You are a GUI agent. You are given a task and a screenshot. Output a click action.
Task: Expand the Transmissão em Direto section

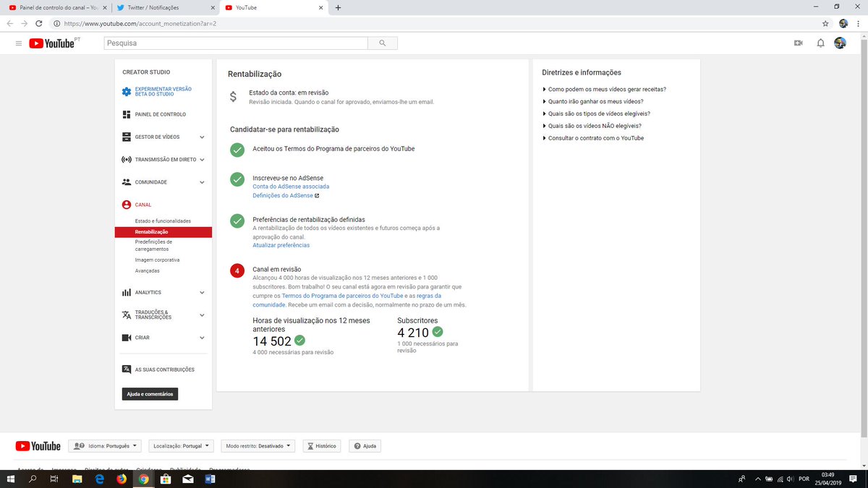[x=202, y=159]
